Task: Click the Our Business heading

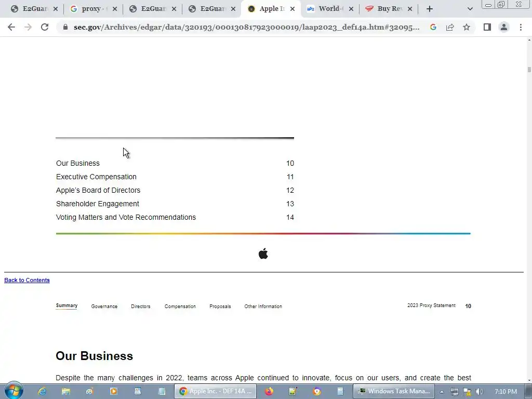Action: (x=95, y=356)
